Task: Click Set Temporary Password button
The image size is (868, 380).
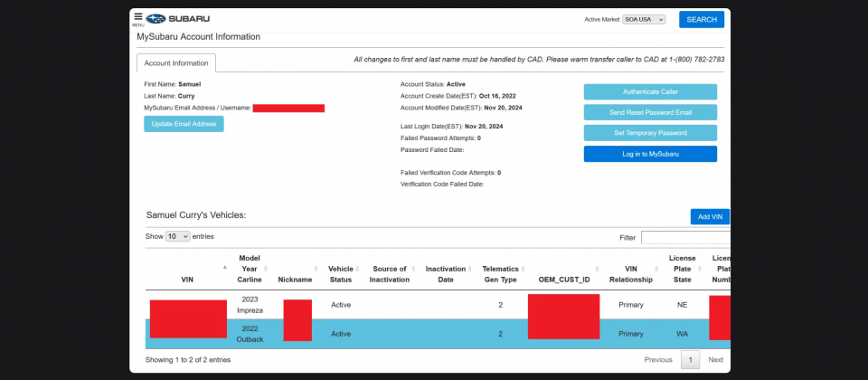Action: [x=650, y=133]
